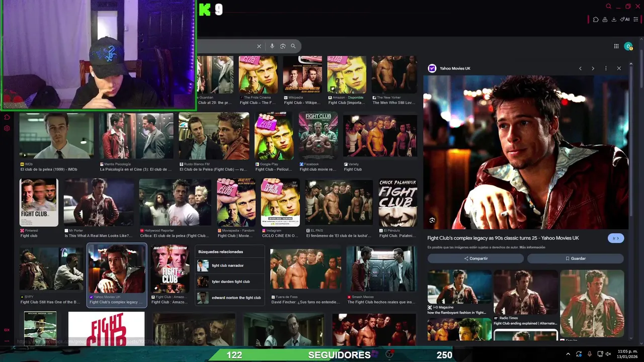Open the Google apps grid

click(616, 46)
